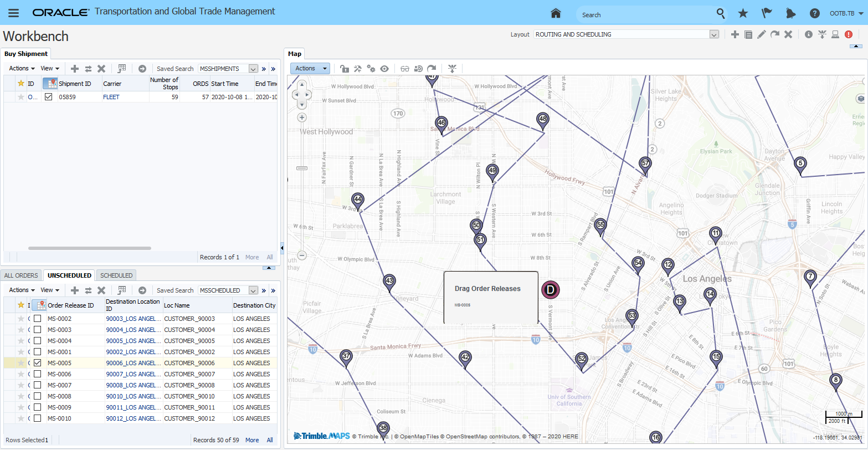Switch to the ALL ORDERS tab
868x450 pixels.
(x=21, y=275)
